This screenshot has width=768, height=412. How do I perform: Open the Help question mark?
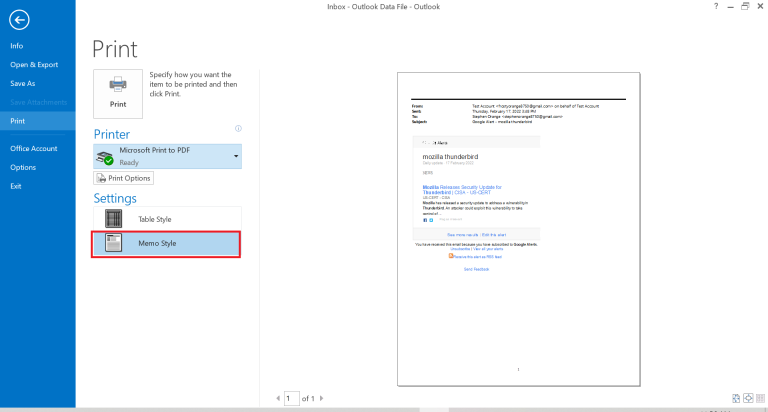point(716,6)
